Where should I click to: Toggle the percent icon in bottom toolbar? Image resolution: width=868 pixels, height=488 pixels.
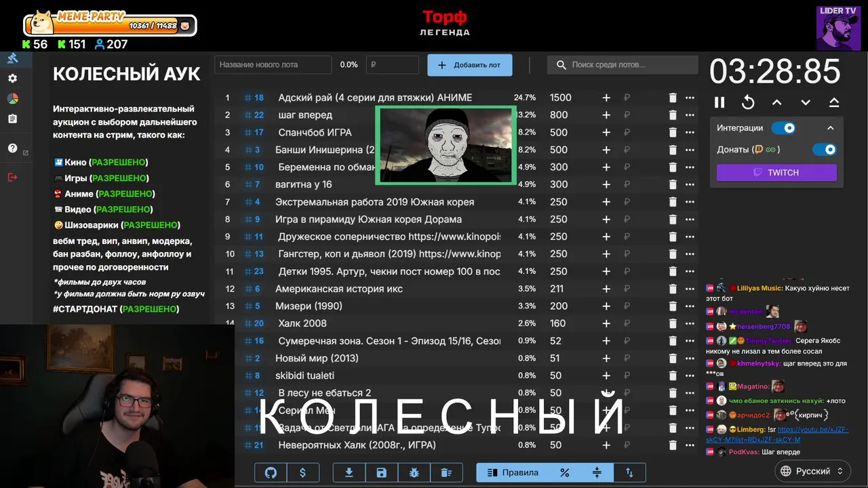[564, 472]
